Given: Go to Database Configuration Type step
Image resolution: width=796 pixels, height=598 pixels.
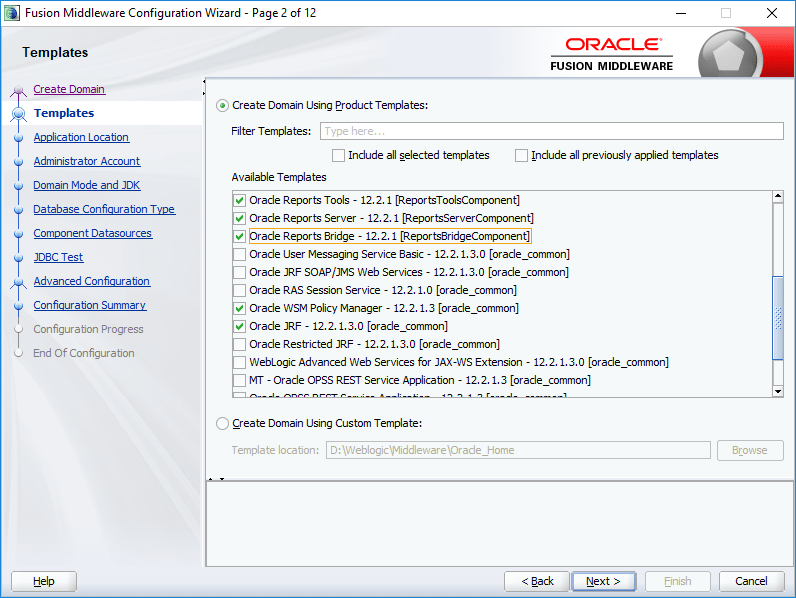Looking at the screenshot, I should 105,209.
